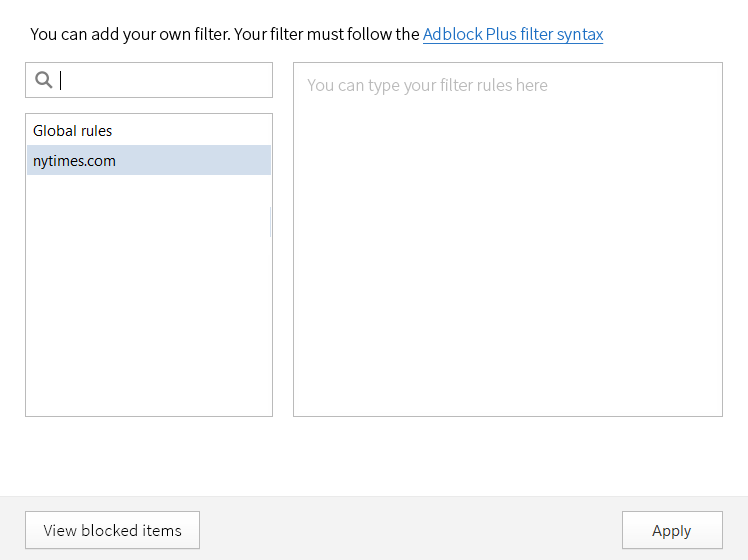Click empty space below nytimes.com in list
The image size is (748, 560).
(x=149, y=296)
